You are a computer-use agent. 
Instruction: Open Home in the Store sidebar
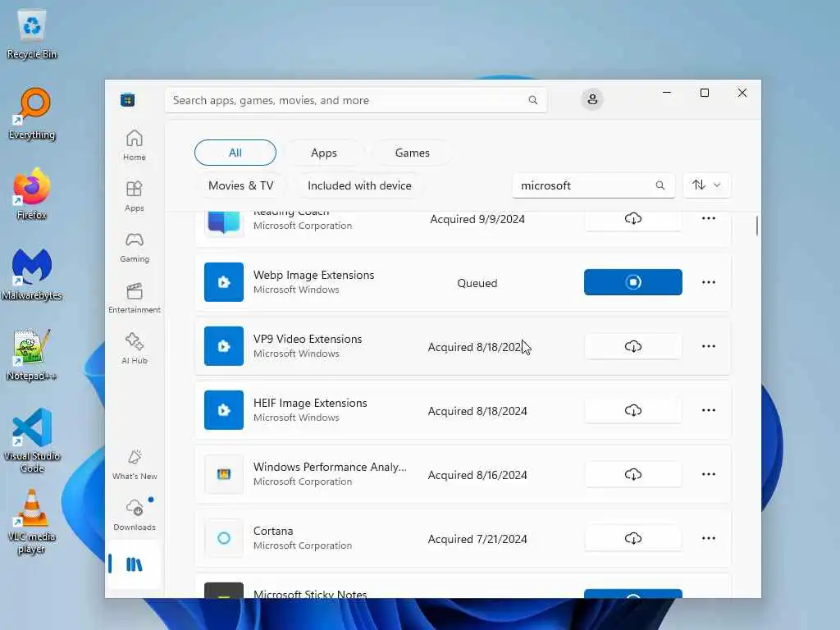point(134,145)
